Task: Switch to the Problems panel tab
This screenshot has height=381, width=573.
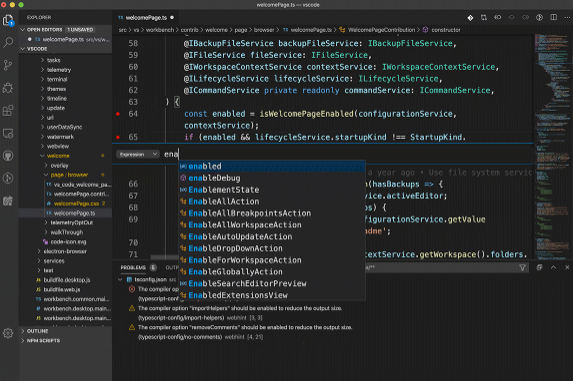Action: 133,268
